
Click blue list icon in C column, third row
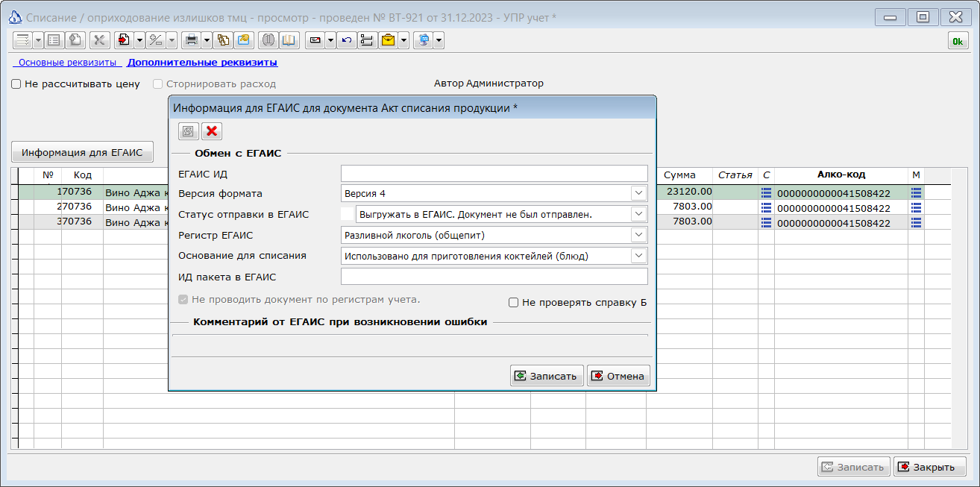(x=766, y=222)
